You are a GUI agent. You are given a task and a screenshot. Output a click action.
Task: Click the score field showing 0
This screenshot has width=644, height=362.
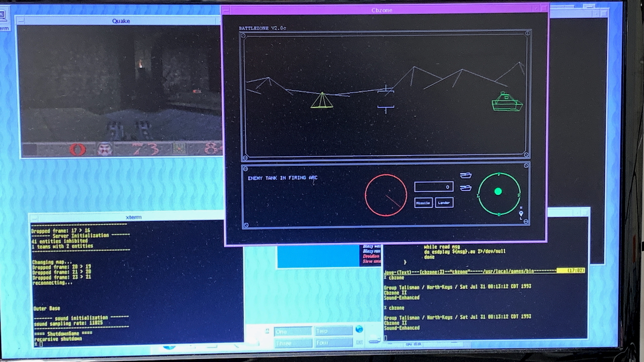[x=433, y=187]
